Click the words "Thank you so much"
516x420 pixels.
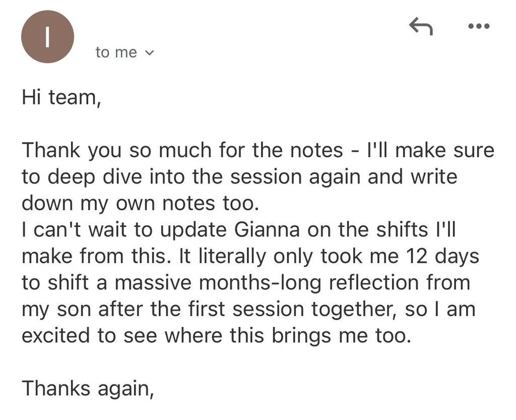pos(117,151)
